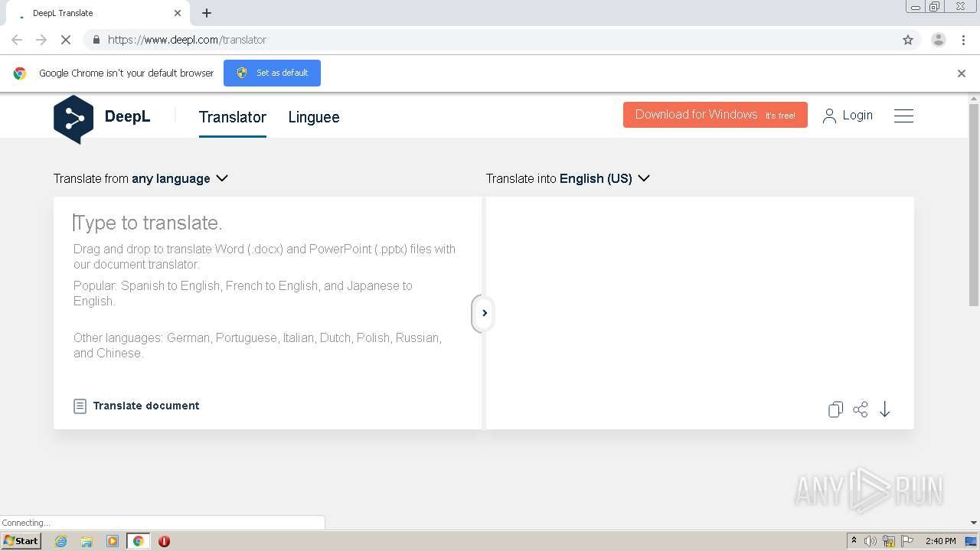Click Download for Windows button
Screen dimensions: 980x551
pyautogui.click(x=715, y=115)
